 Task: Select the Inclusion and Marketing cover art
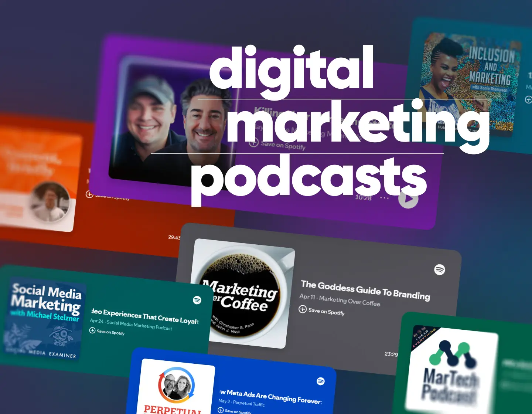469,81
